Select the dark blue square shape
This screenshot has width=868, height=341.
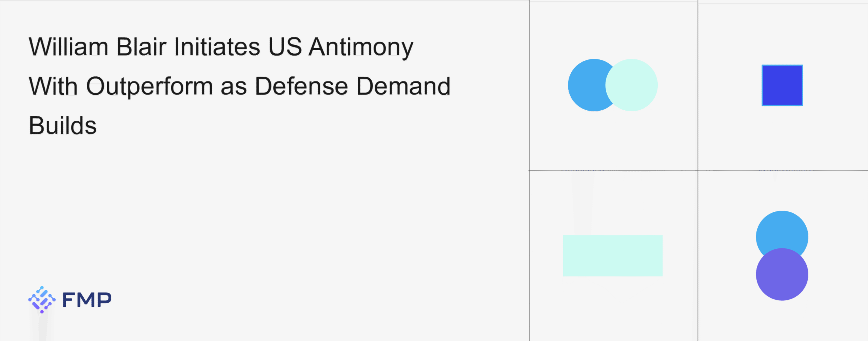[782, 85]
